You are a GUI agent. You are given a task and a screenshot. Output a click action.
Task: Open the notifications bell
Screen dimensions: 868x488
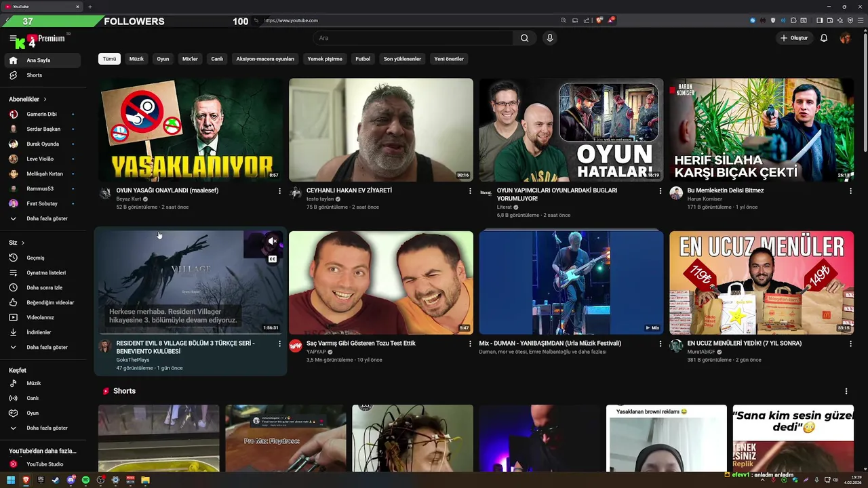pos(824,38)
